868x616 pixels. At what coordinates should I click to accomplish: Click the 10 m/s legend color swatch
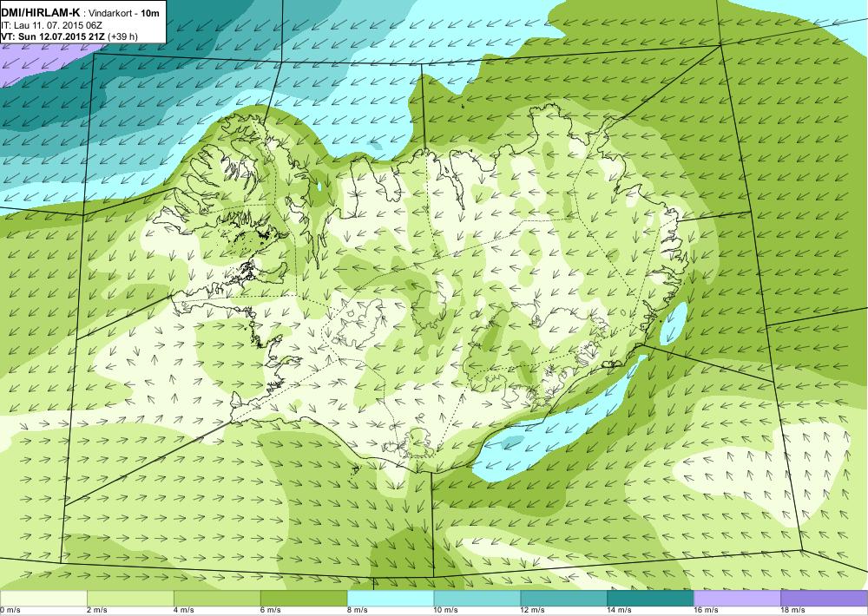coord(477,599)
